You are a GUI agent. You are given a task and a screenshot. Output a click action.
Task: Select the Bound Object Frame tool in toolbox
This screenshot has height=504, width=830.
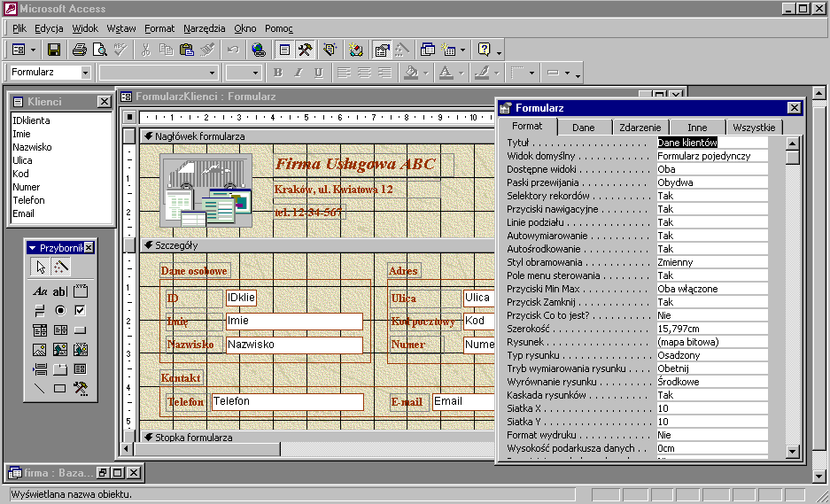(80, 350)
